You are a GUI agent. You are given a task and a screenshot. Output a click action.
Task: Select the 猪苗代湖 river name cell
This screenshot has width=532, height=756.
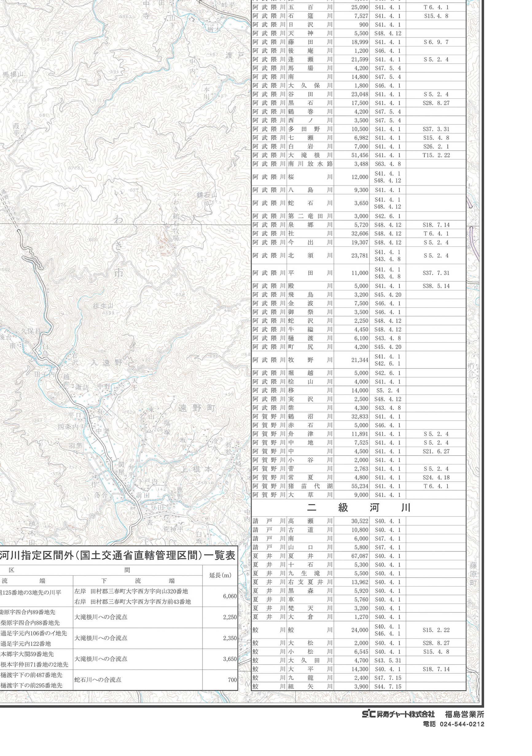click(310, 486)
